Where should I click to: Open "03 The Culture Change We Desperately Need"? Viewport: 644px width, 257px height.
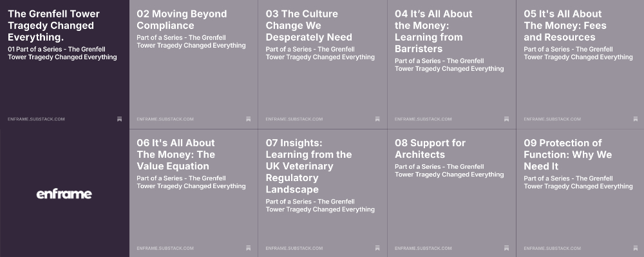(x=309, y=26)
